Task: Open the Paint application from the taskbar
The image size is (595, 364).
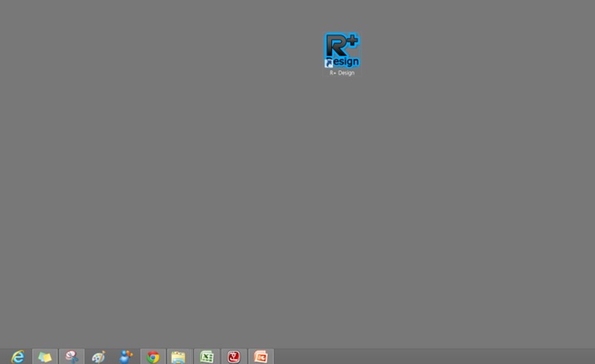Action: [99, 356]
